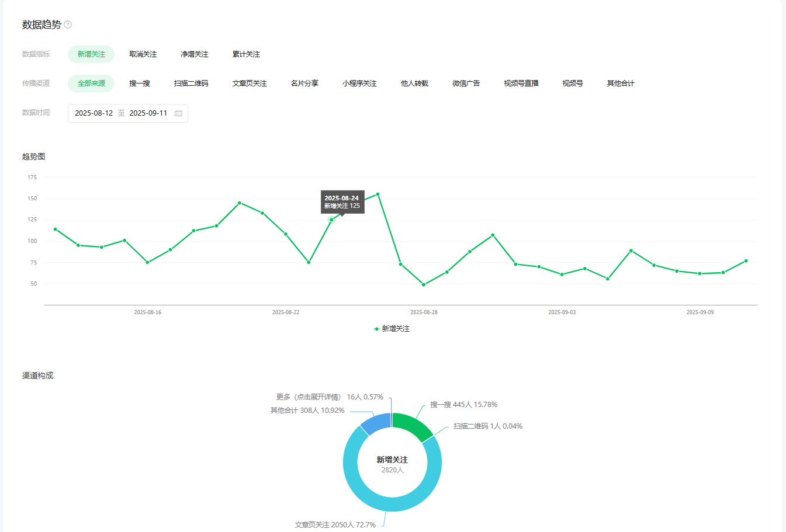Click the highlighted 2025-08-24 data point

coord(331,220)
